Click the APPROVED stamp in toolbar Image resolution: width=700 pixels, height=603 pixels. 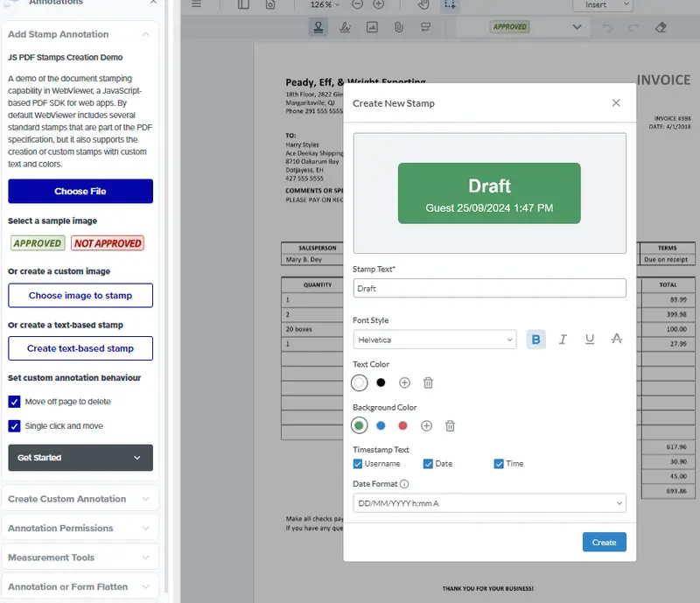(510, 27)
